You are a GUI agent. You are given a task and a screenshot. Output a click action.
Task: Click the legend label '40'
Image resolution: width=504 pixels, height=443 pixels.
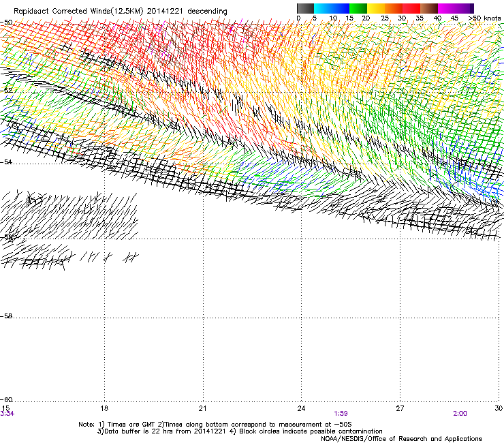click(x=437, y=18)
